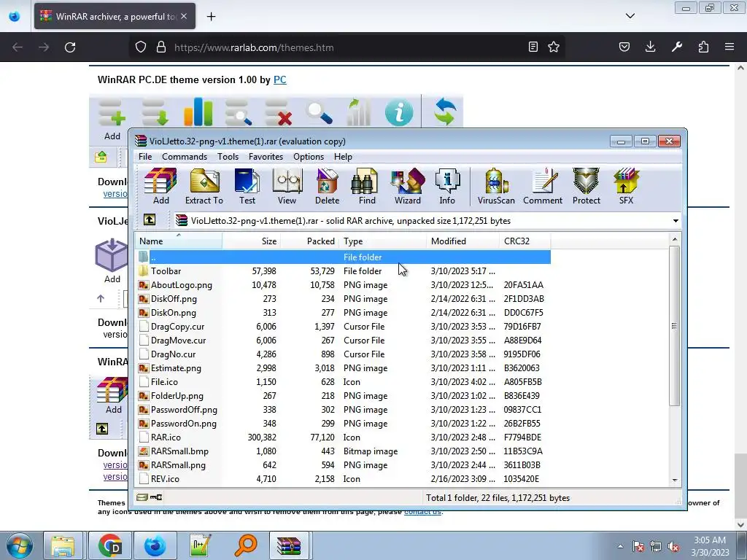Save page to Pocket
Image resolution: width=747 pixels, height=560 pixels.
tap(624, 47)
